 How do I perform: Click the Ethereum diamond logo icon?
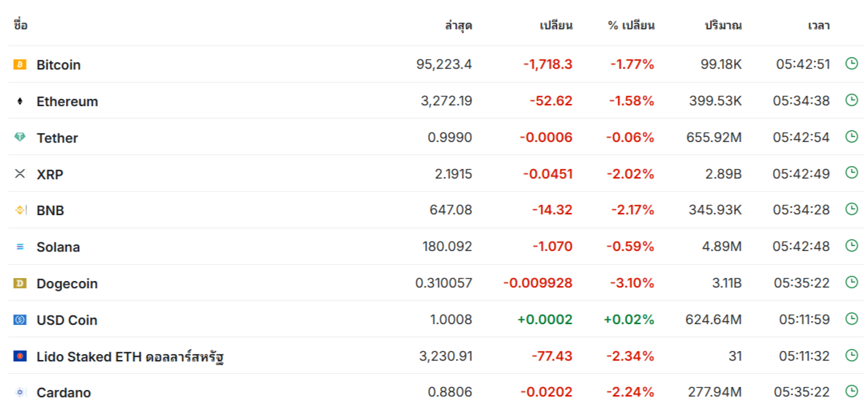[20, 101]
